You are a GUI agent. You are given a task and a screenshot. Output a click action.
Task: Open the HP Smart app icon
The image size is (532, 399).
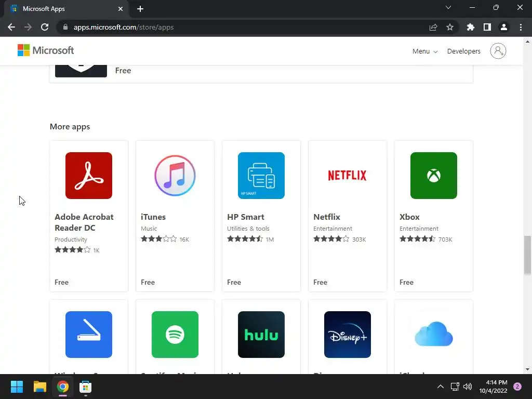pos(261,176)
